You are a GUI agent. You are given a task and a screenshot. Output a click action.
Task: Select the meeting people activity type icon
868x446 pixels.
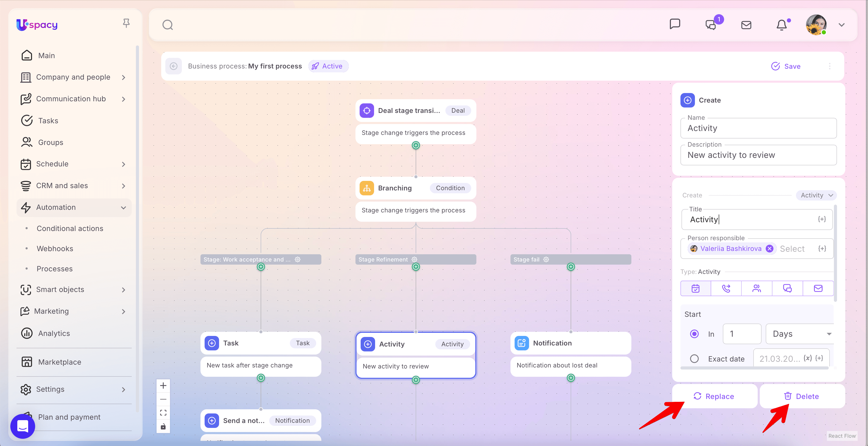pos(756,289)
